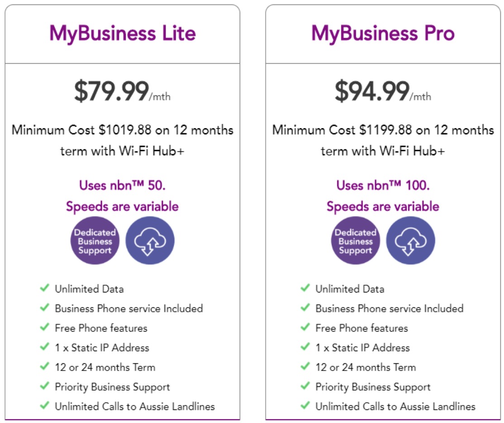Click checkmark next to Pro Static IP Address
504x423 pixels.
pyautogui.click(x=305, y=347)
